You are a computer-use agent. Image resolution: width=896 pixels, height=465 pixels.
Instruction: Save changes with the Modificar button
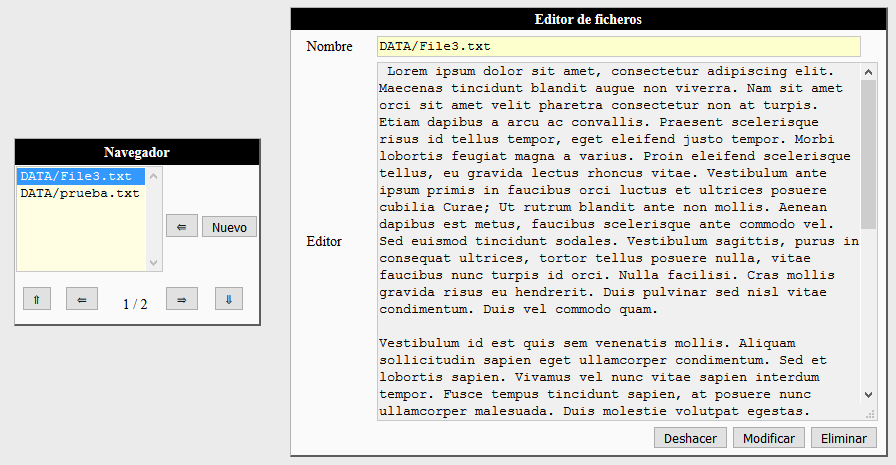pyautogui.click(x=769, y=438)
